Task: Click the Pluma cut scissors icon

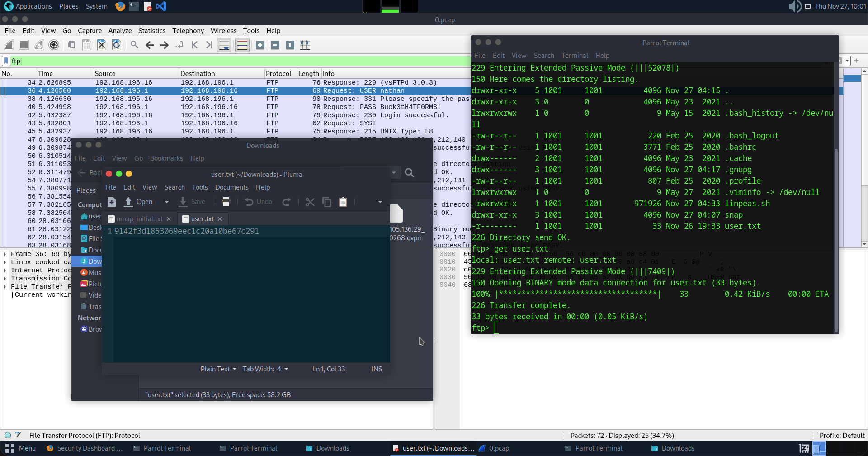Action: pos(310,202)
